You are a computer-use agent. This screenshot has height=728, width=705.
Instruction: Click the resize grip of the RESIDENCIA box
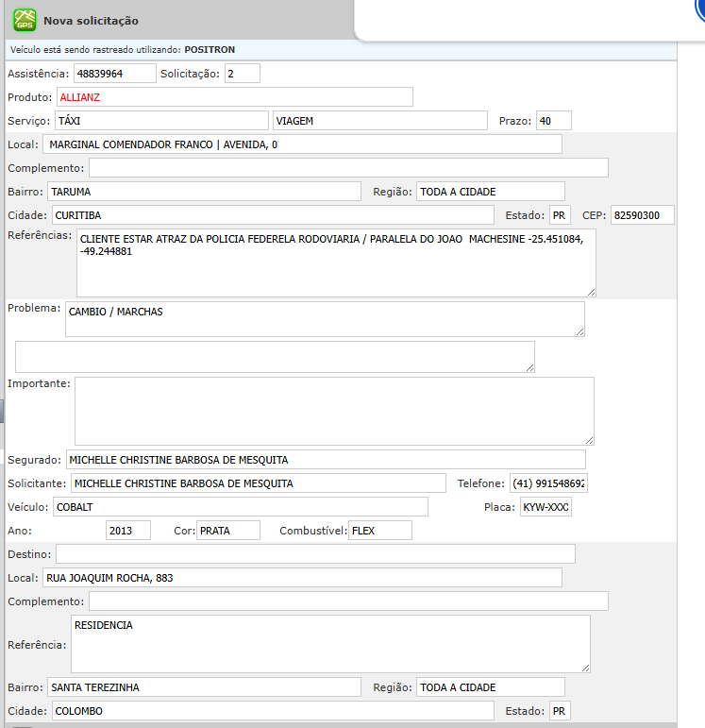[585, 669]
